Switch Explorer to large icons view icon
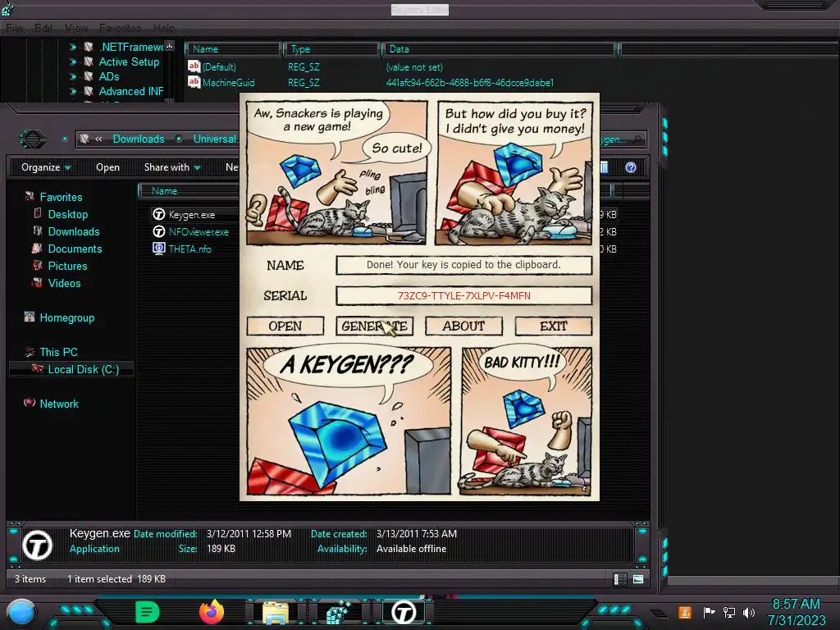 [638, 579]
